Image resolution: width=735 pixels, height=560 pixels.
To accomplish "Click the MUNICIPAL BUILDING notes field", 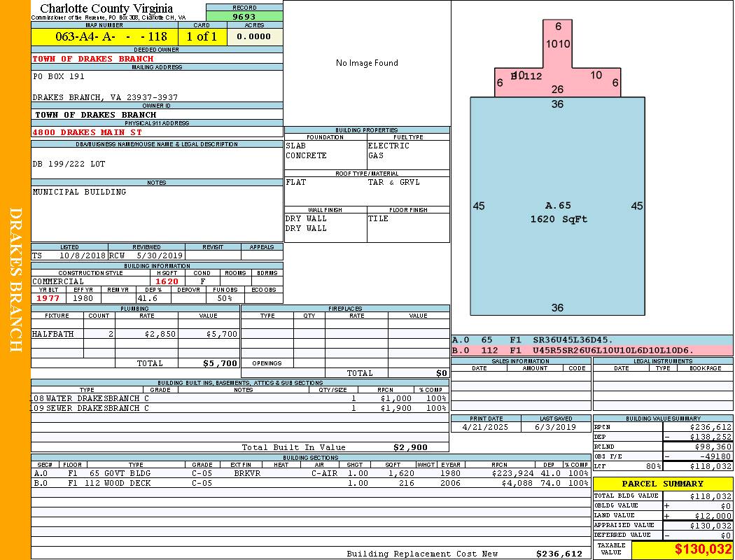I will pyautogui.click(x=79, y=192).
